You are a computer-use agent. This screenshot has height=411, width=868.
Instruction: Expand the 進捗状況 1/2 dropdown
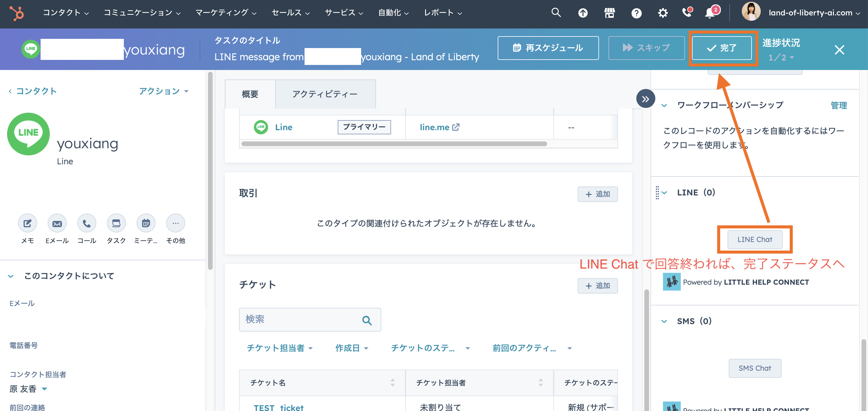781,57
